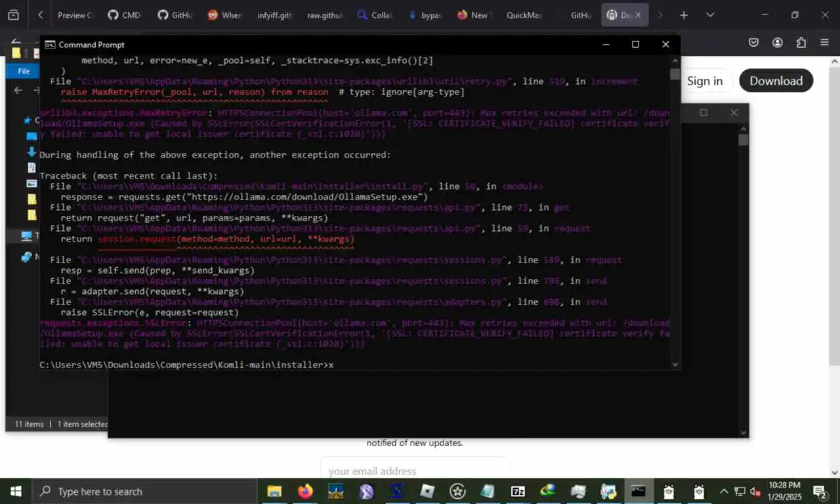Open the blue S app on taskbar
This screenshot has width=840, height=504.
click(397, 491)
